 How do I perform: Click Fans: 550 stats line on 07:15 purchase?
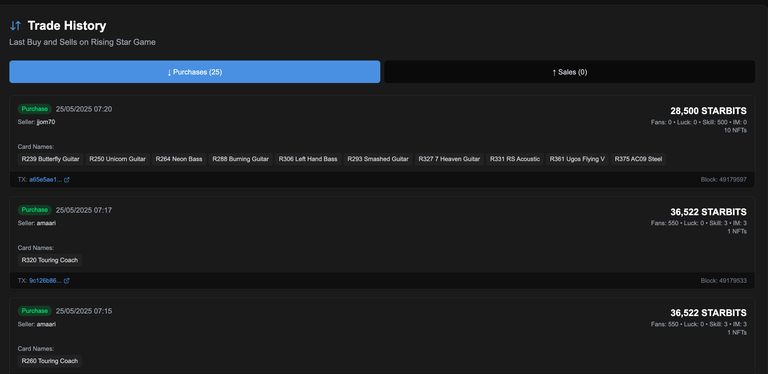pyautogui.click(x=699, y=324)
